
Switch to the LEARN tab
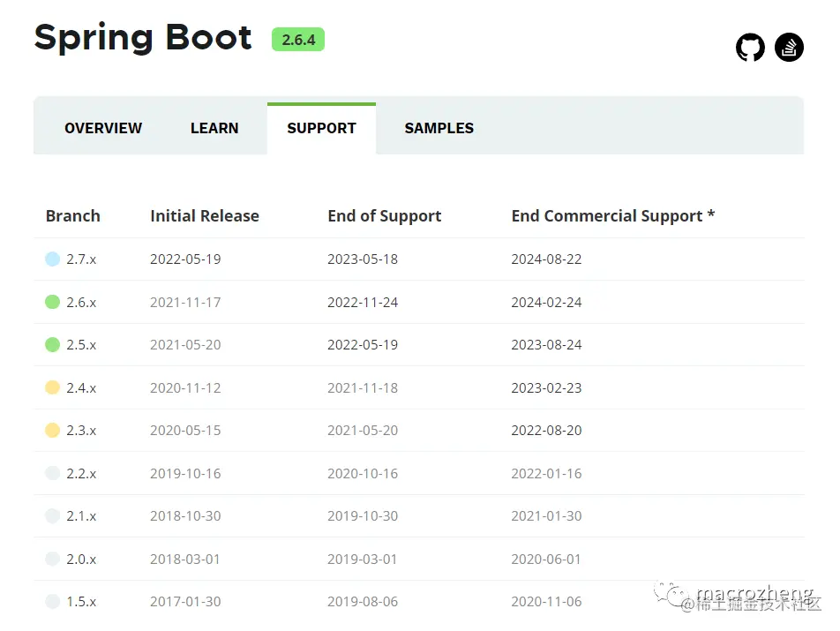point(214,128)
